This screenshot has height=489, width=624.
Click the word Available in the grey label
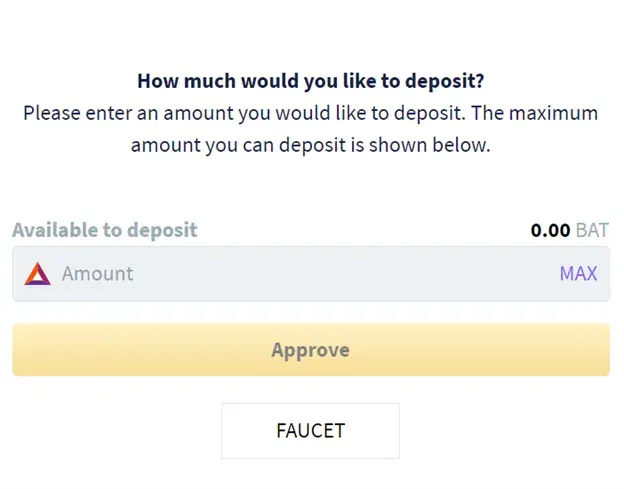55,230
